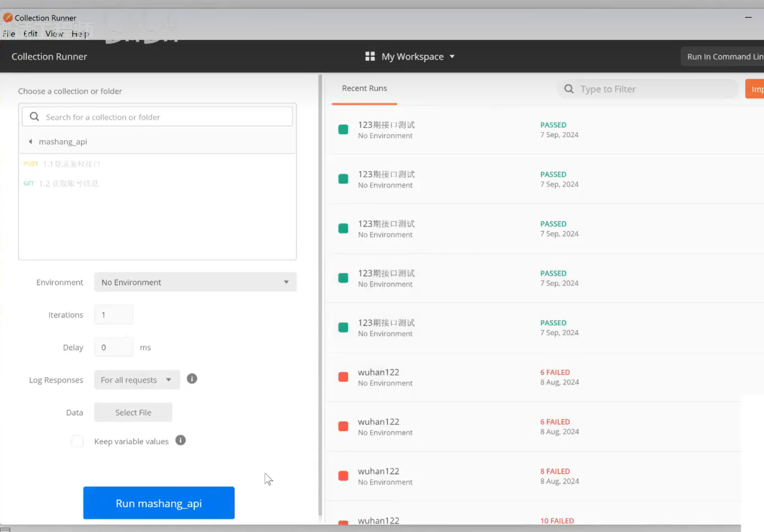Click the search icon in collection search box
Screen dimensions: 764x532
click(35, 117)
